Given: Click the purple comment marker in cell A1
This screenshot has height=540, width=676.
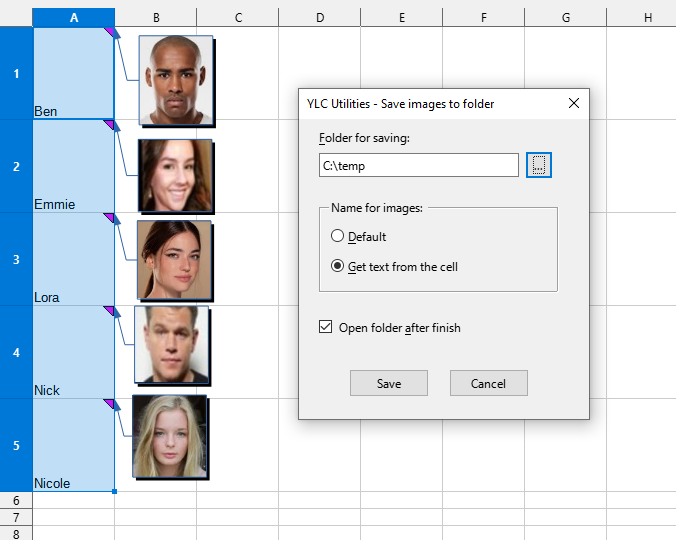Looking at the screenshot, I should click(110, 33).
